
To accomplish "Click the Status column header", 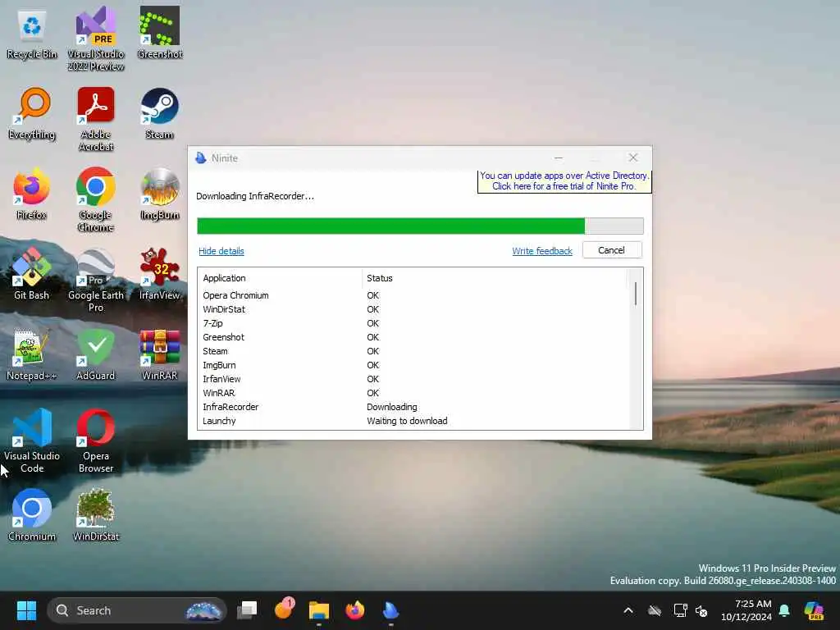I will (494, 278).
